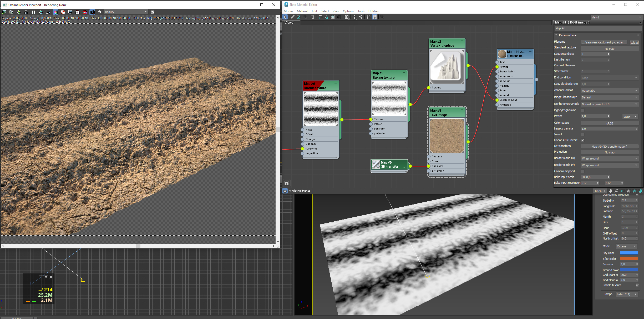Pause the Octane render

pyautogui.click(x=33, y=12)
